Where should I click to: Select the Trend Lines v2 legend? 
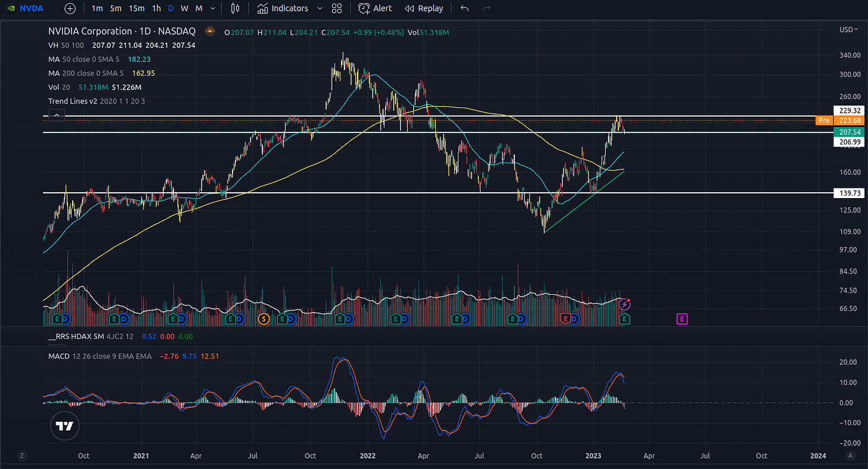(x=97, y=101)
